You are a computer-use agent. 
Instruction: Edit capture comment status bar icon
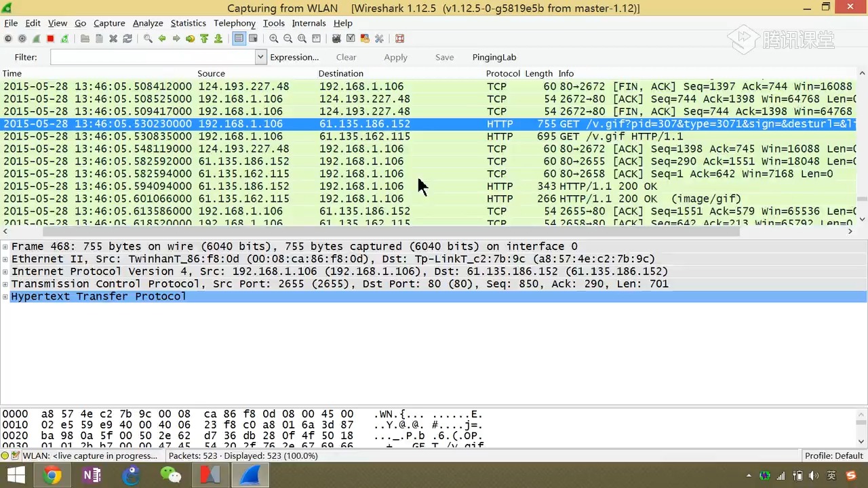[16, 456]
